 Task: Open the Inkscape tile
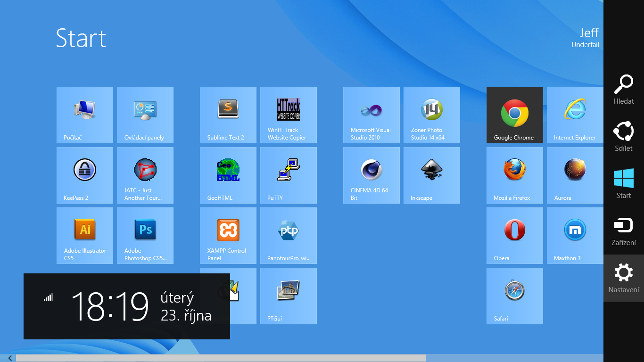point(431,175)
